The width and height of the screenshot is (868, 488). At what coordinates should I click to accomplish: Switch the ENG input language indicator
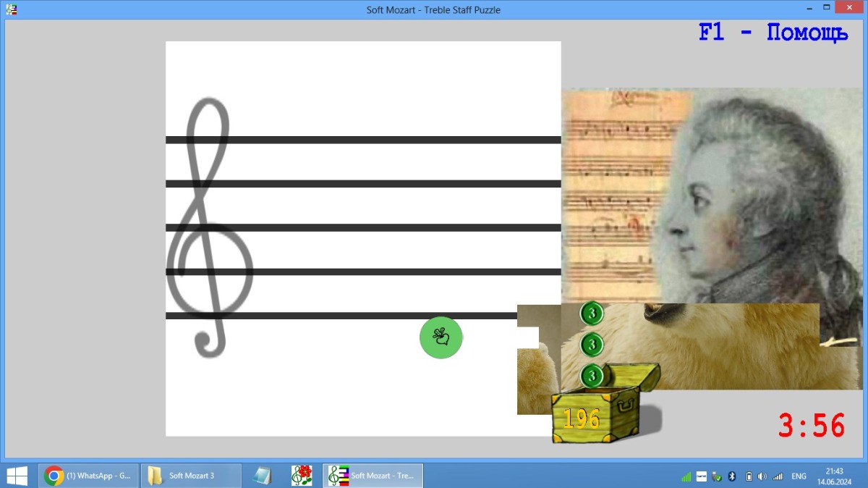click(799, 476)
